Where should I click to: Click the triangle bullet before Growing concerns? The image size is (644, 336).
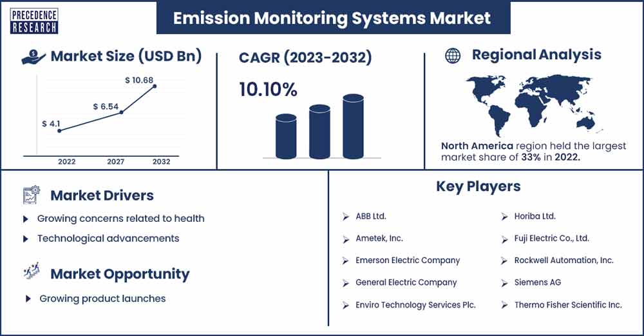pos(26,219)
